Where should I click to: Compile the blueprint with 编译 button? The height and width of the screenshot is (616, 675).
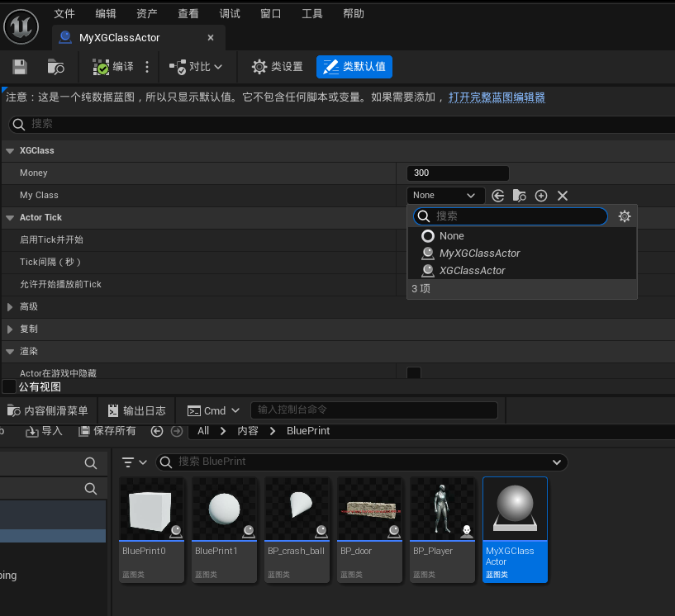coord(113,67)
